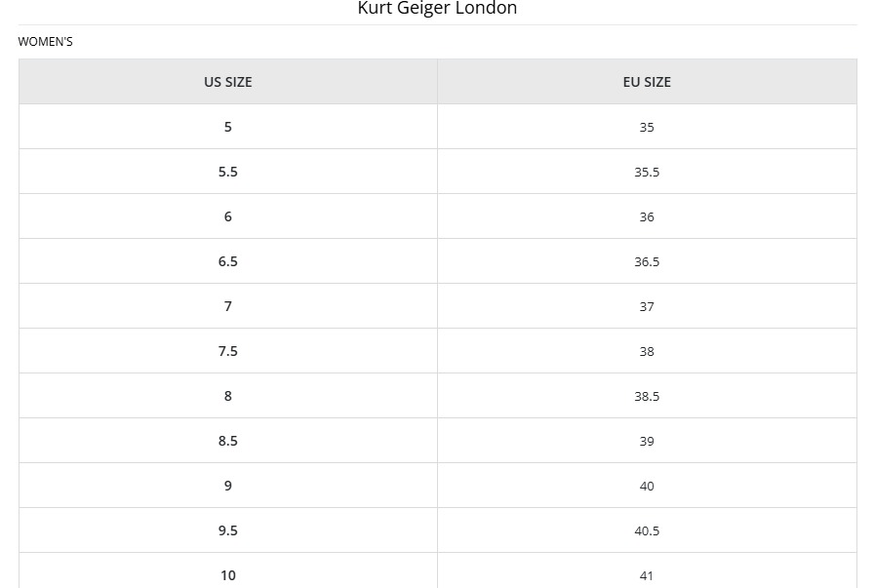
Task: Select the EU size 38.5 value
Action: point(647,396)
